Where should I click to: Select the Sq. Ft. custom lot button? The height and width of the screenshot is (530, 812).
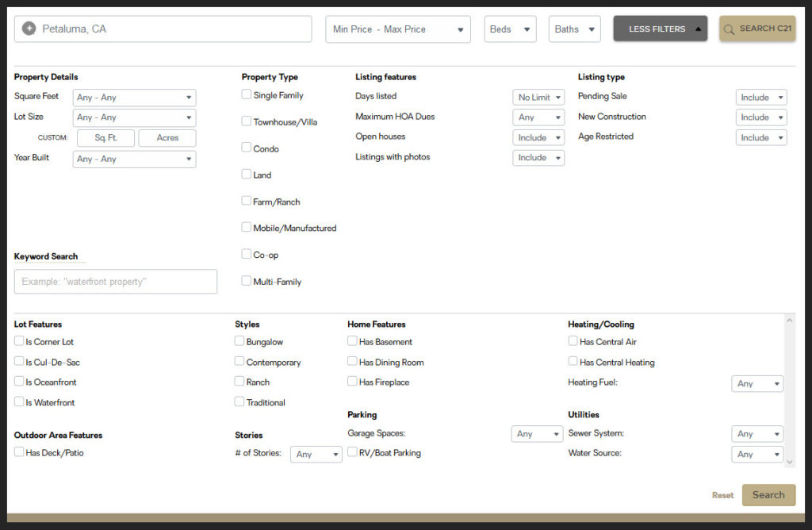[105, 138]
